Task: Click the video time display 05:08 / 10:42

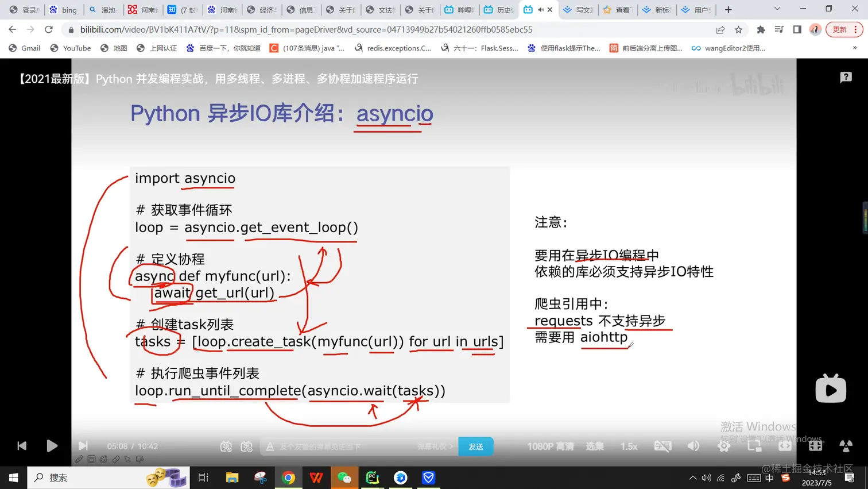Action: click(x=133, y=446)
